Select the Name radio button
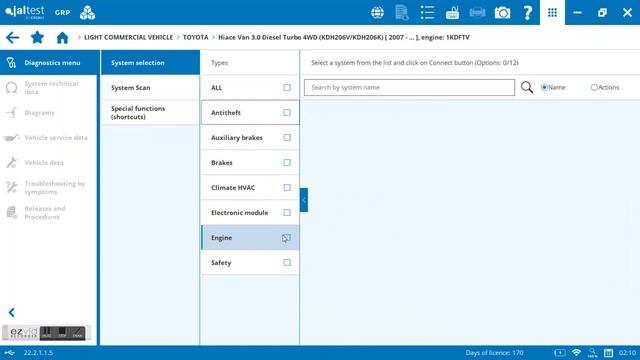Viewport: 640px width, 360px height. (x=544, y=87)
